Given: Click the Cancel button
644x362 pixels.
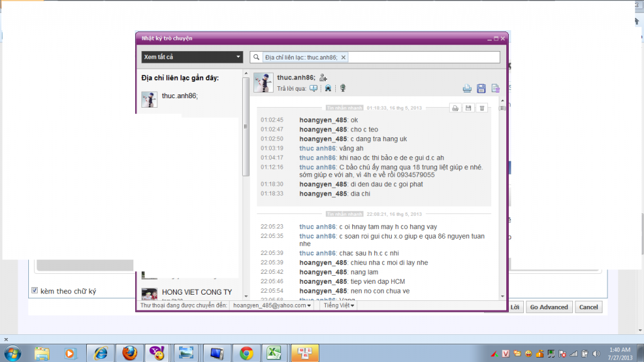Looking at the screenshot, I should tap(589, 307).
